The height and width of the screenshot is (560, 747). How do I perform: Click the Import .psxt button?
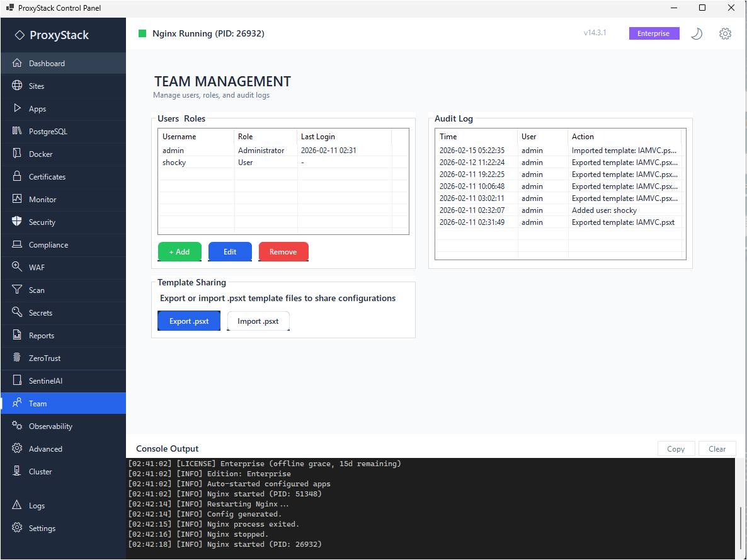[x=258, y=321]
